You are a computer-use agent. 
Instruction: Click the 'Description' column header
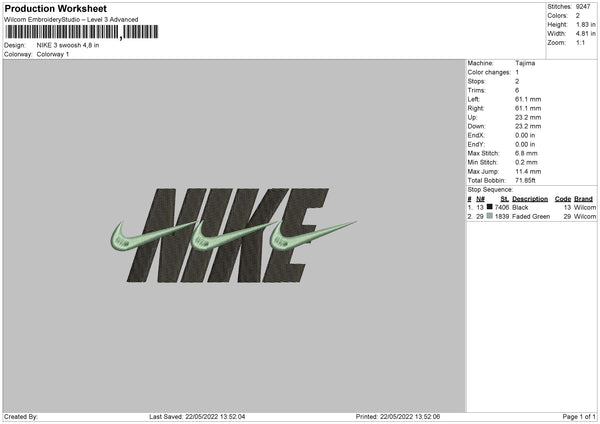pos(530,199)
